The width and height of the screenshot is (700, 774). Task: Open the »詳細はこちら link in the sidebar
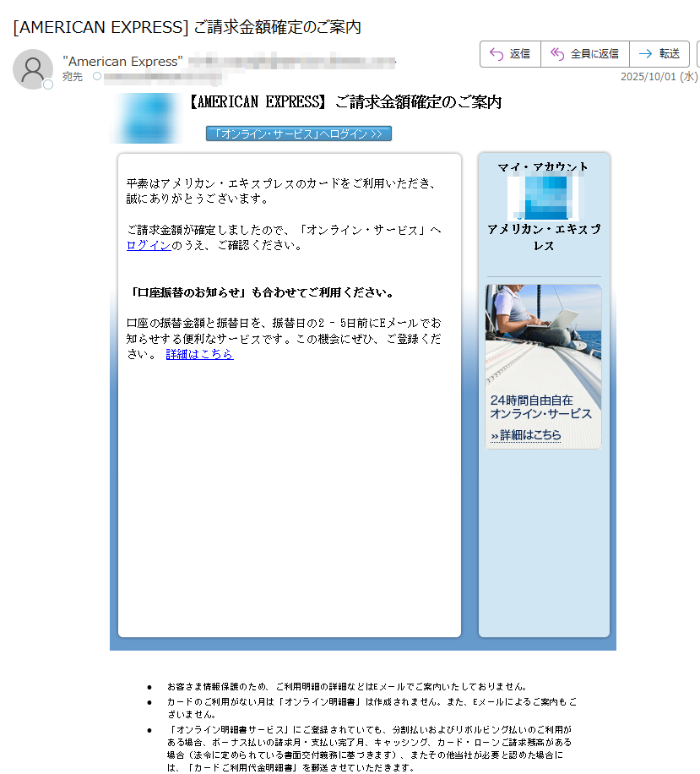click(525, 433)
